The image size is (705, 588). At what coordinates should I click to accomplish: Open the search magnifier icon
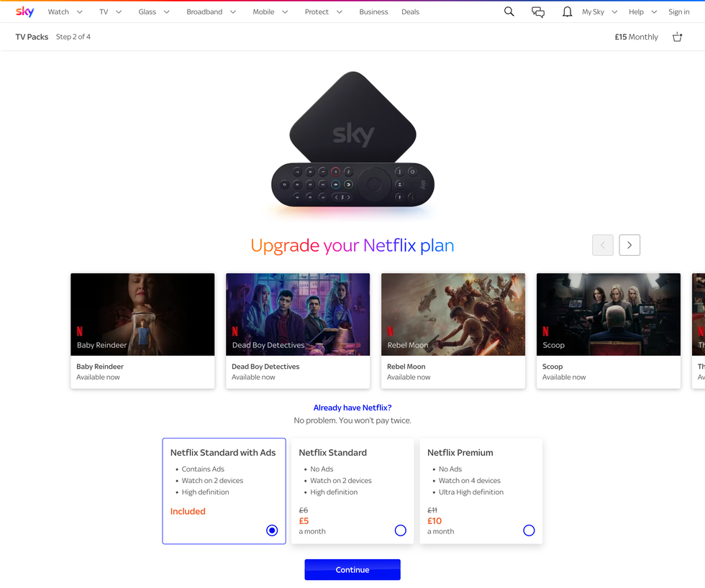click(x=509, y=12)
